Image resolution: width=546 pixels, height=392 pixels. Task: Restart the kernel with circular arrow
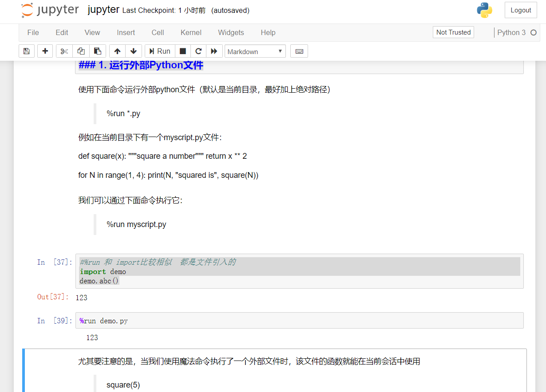(x=198, y=51)
